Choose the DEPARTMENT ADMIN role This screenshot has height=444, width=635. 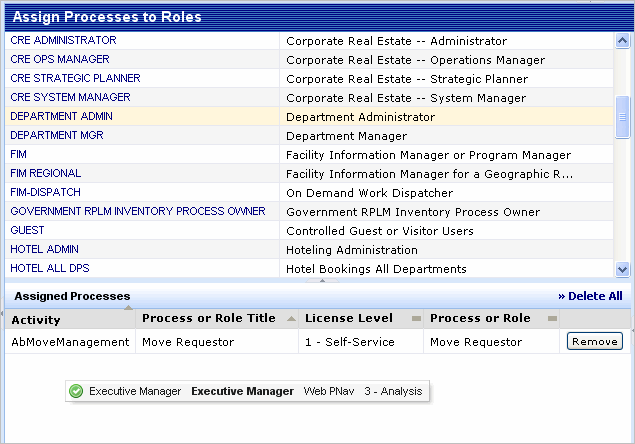click(61, 117)
